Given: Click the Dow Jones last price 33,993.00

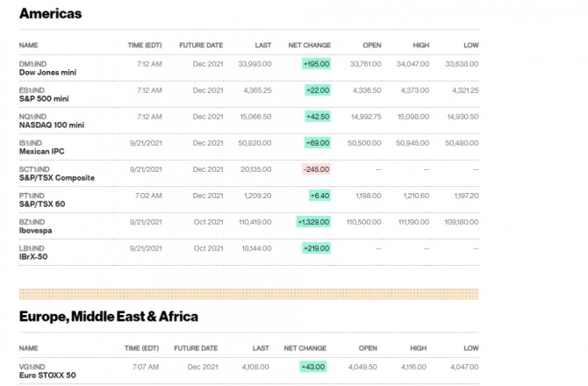Looking at the screenshot, I should click(254, 64).
